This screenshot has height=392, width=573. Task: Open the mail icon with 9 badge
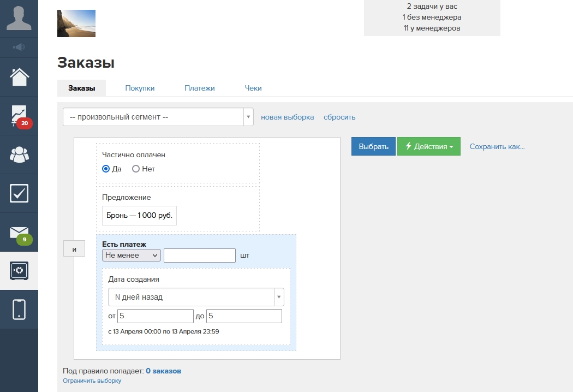click(x=19, y=233)
